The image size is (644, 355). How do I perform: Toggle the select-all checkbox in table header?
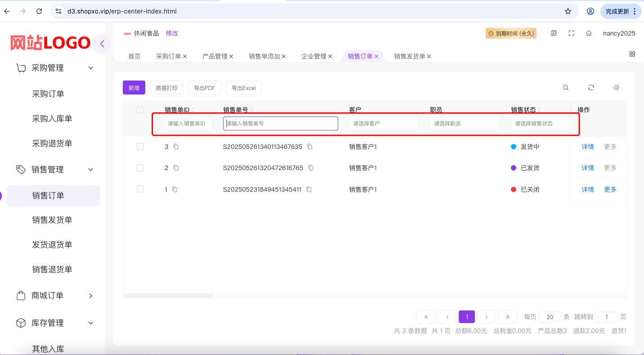(x=140, y=110)
